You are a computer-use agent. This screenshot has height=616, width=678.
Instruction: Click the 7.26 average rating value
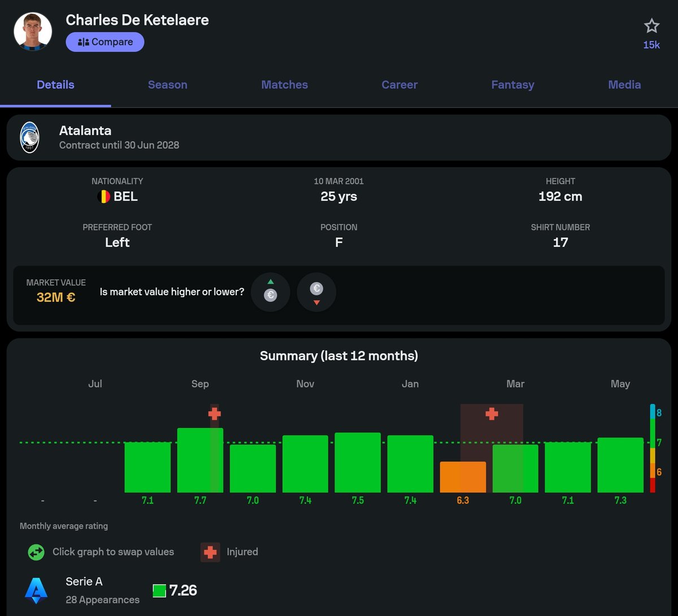[183, 591]
